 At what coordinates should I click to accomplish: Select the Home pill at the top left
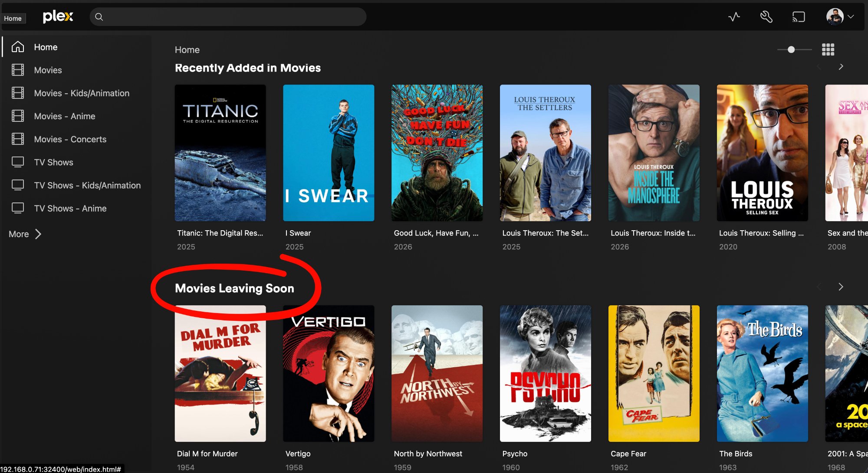click(13, 18)
